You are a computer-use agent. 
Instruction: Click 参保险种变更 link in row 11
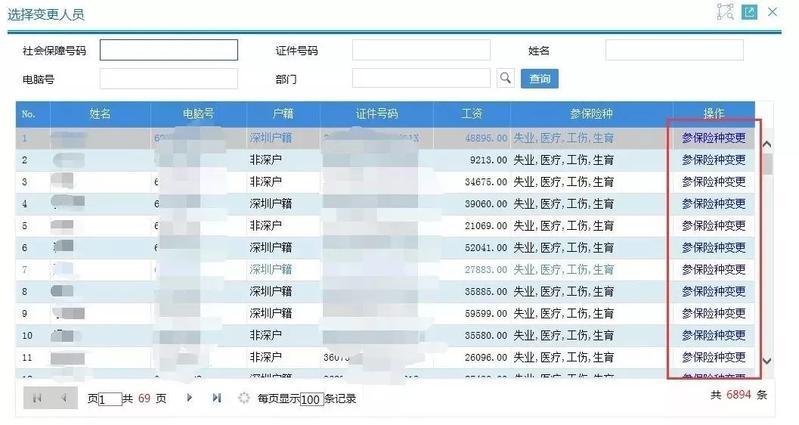713,357
